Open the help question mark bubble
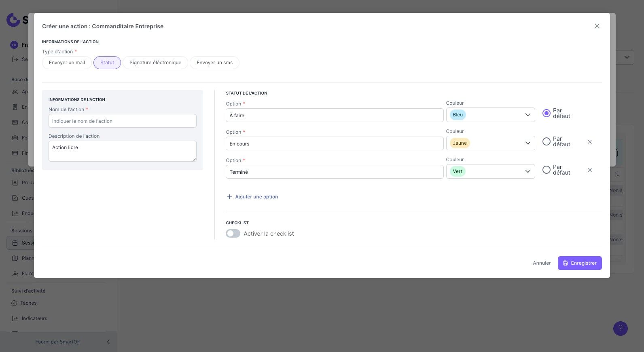The height and width of the screenshot is (352, 644). click(620, 328)
